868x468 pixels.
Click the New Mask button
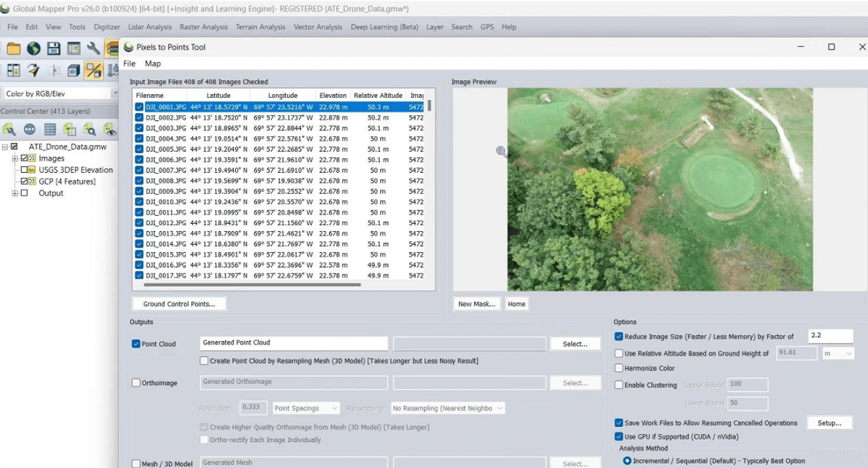click(x=476, y=304)
